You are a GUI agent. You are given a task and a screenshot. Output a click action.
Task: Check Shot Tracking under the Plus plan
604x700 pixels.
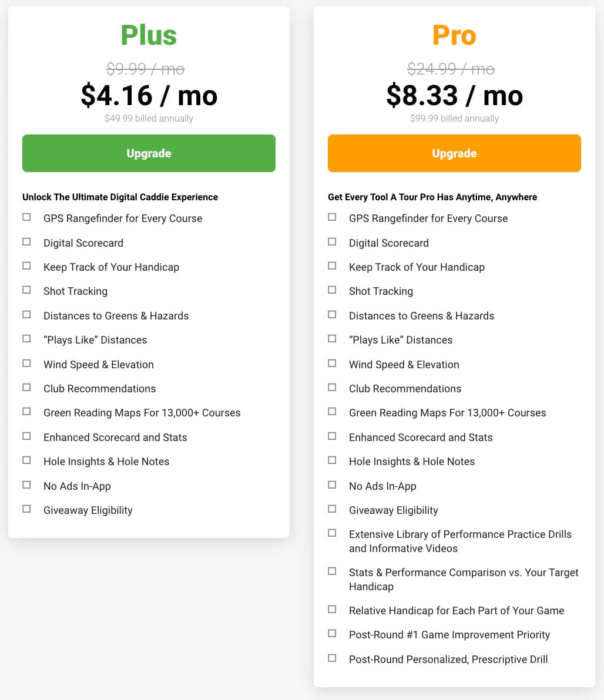coord(27,290)
